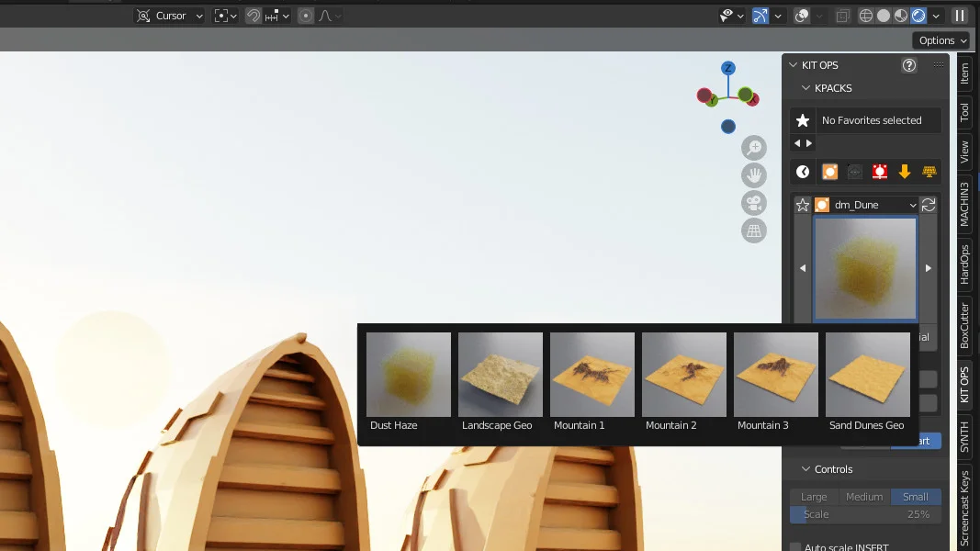Open the dm_Dune KPACK dropdown
Screen dimensions: 980x551
pyautogui.click(x=868, y=204)
